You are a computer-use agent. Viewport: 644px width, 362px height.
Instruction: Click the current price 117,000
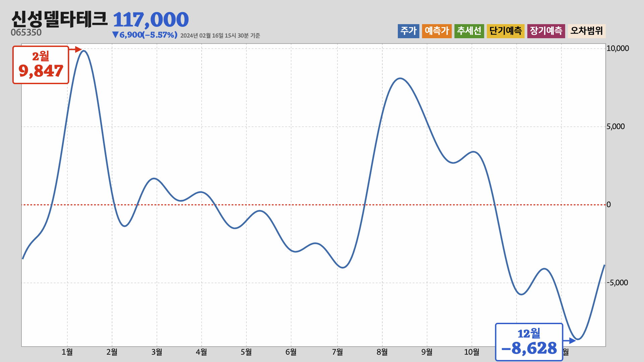tap(151, 19)
